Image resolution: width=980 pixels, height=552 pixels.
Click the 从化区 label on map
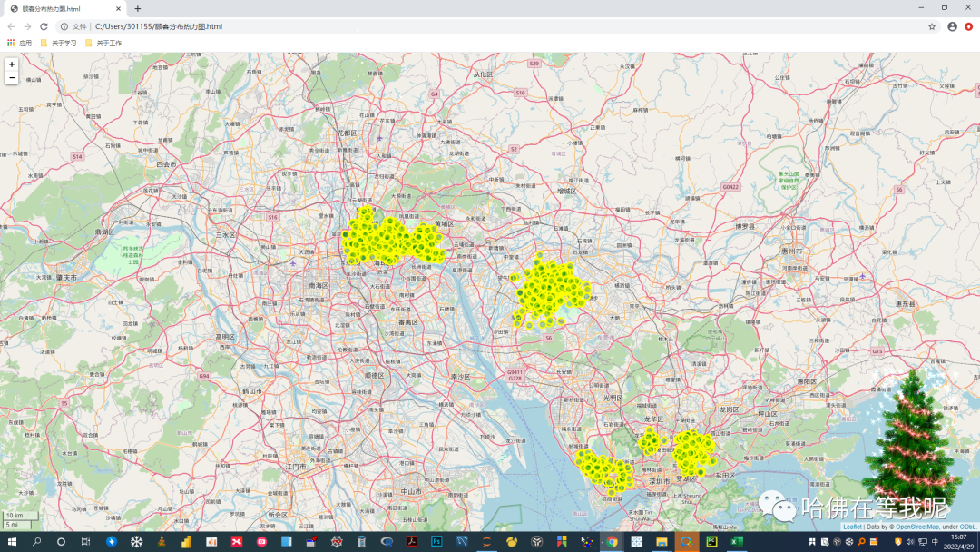[x=483, y=74]
